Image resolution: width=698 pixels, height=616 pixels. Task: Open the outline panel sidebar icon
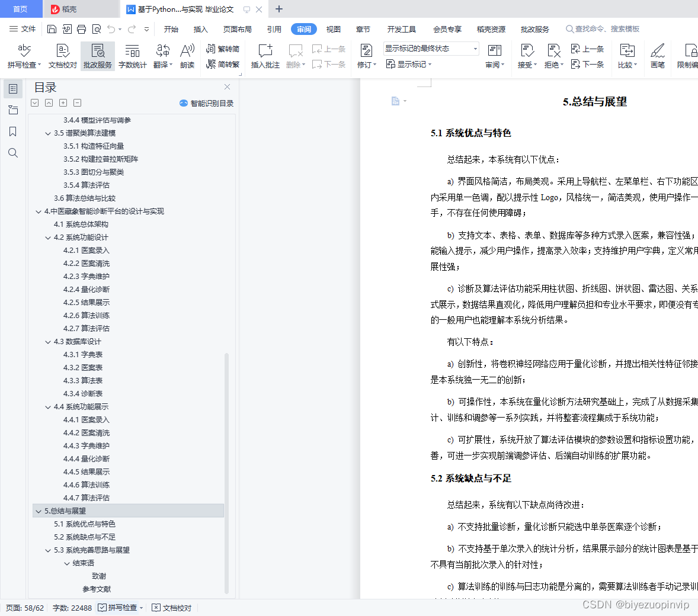[x=13, y=89]
